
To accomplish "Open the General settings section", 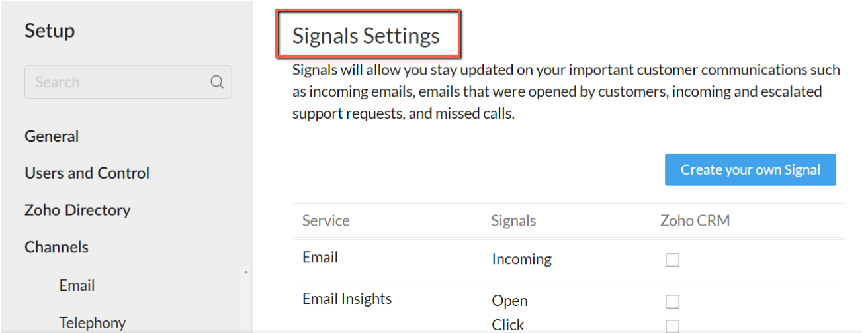I will (52, 136).
